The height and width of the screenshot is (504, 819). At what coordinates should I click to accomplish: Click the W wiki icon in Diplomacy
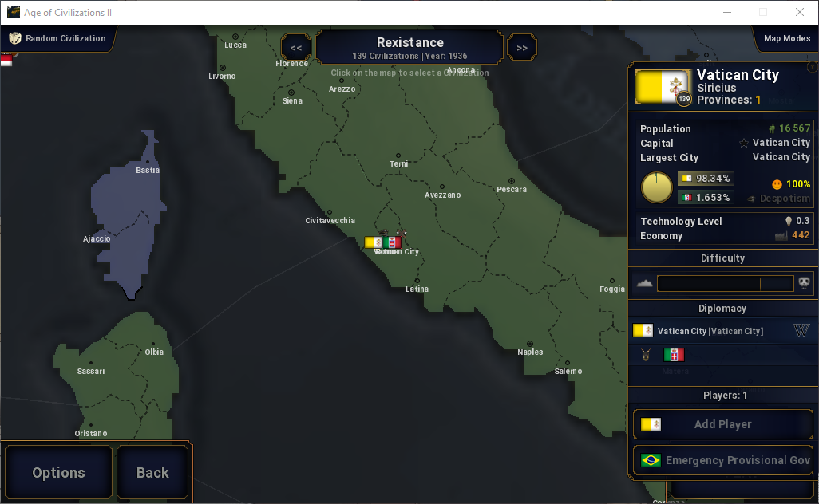pyautogui.click(x=801, y=330)
